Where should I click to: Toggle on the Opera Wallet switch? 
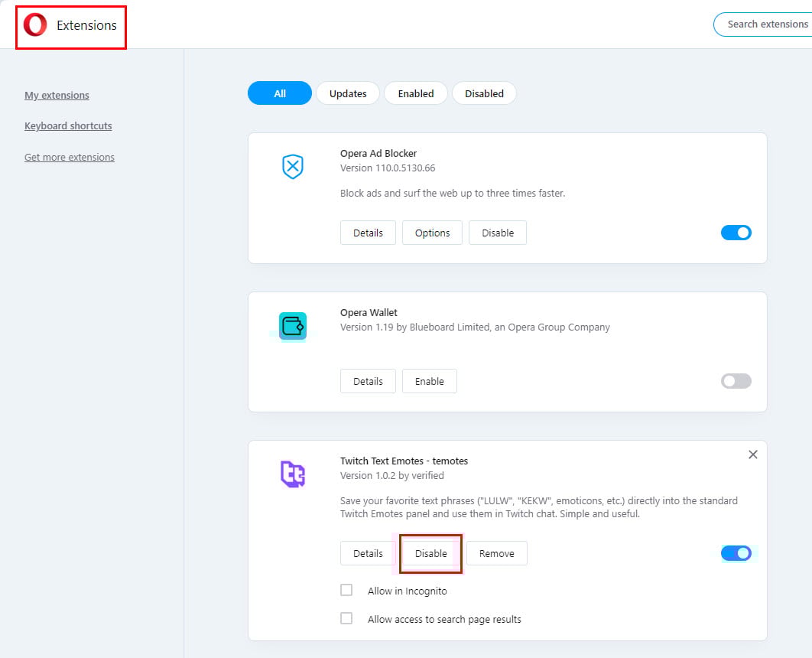[736, 381]
